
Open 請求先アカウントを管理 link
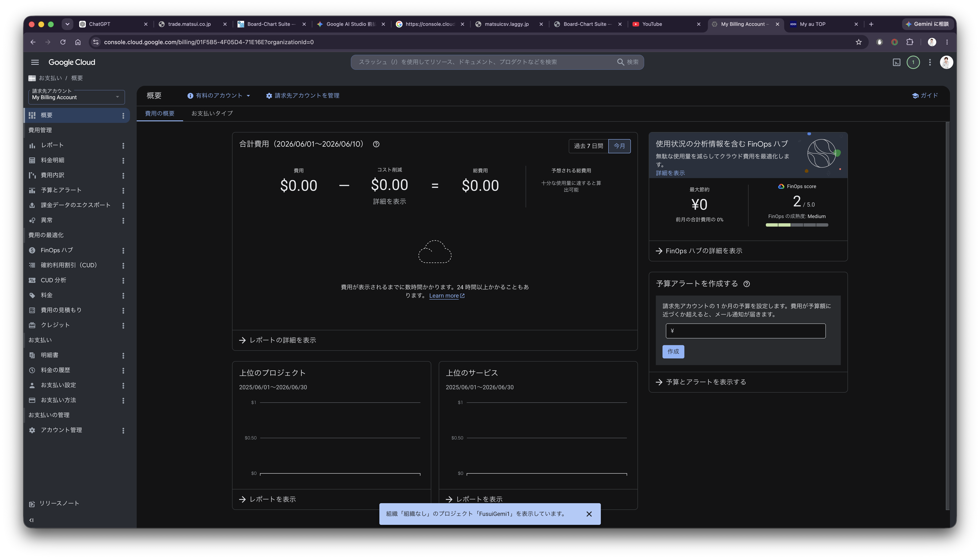(x=302, y=96)
